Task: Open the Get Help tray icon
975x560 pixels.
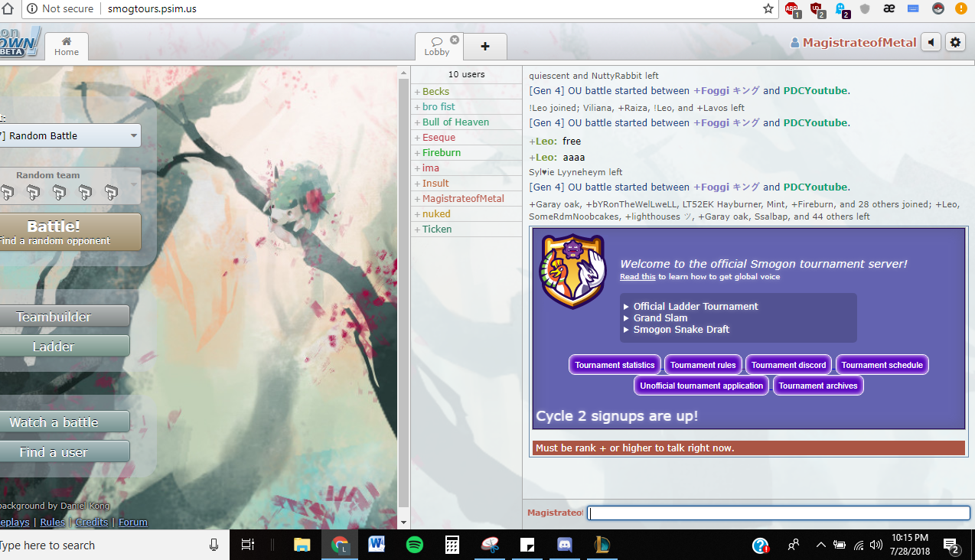Action: [760, 545]
